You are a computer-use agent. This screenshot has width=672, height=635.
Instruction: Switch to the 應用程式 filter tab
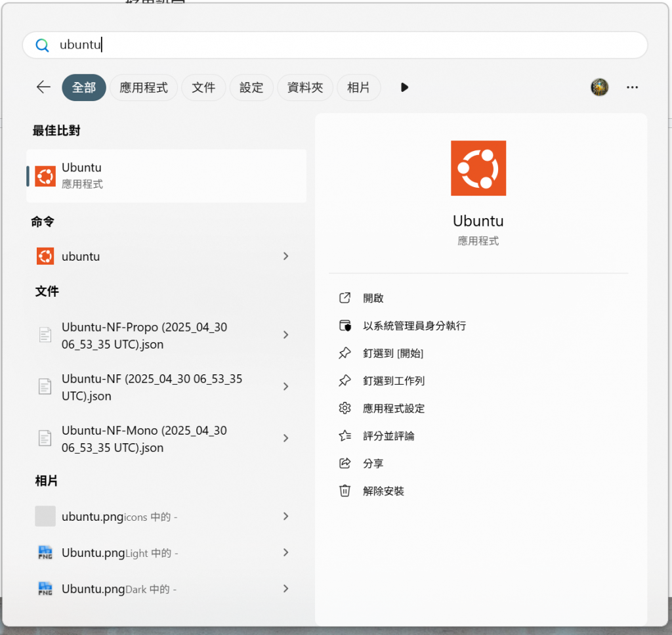[x=144, y=87]
